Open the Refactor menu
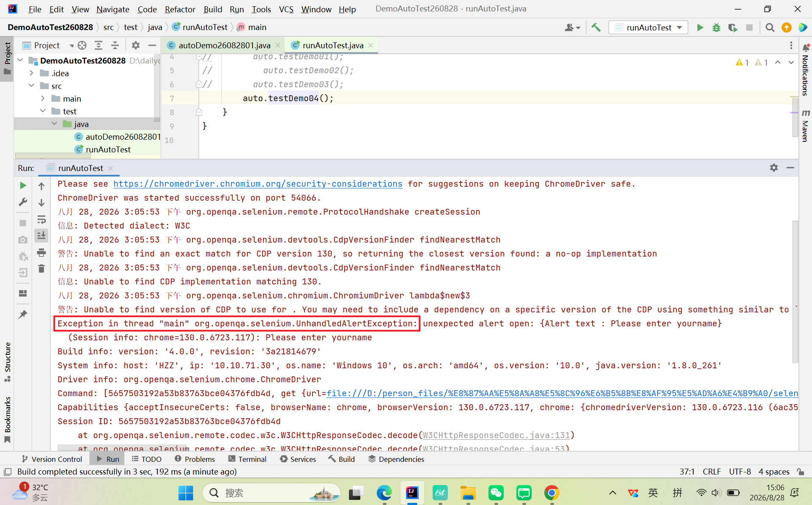 (x=180, y=9)
